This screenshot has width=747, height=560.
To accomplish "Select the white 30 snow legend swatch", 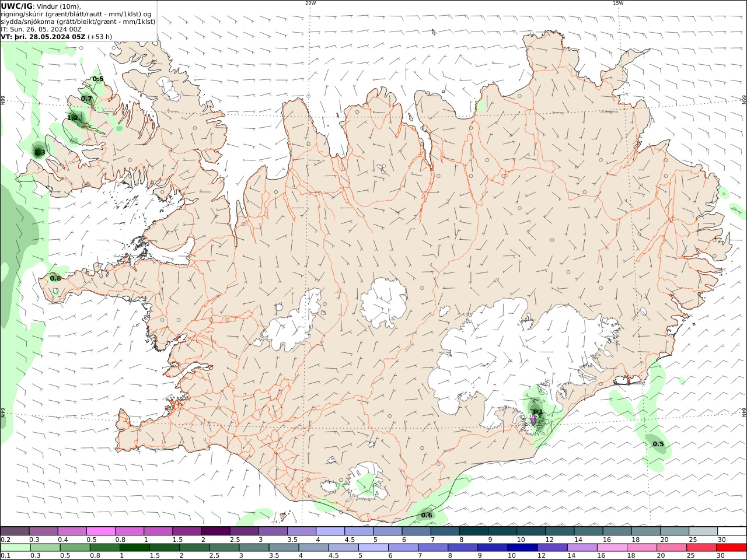I will [x=732, y=531].
